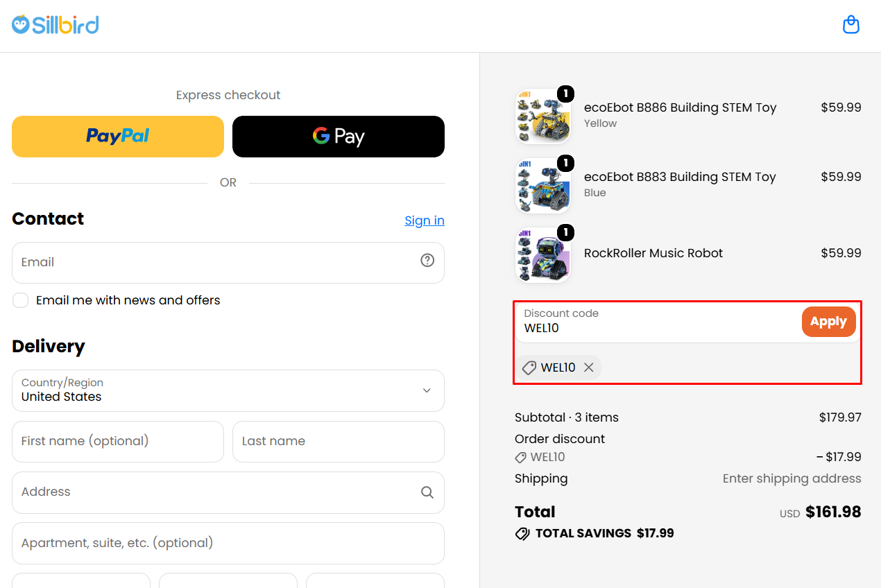The width and height of the screenshot is (881, 588).
Task: Click the address search magnifier icon
Action: click(x=427, y=492)
